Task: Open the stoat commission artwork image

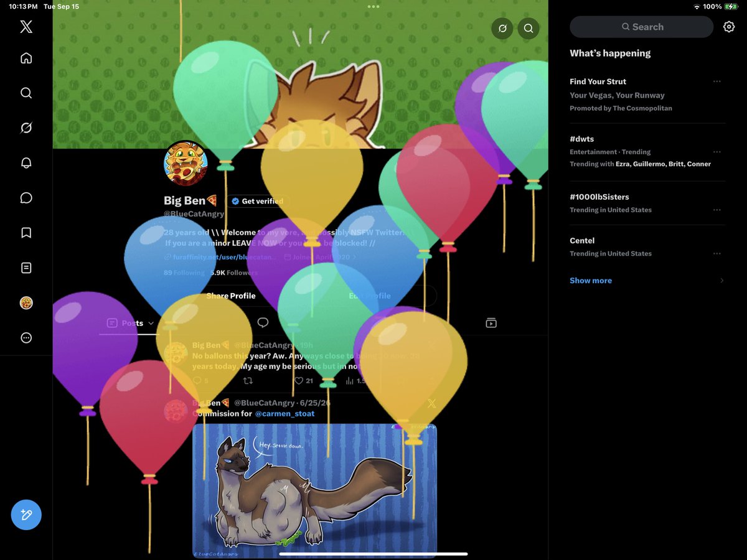Action: coord(314,491)
